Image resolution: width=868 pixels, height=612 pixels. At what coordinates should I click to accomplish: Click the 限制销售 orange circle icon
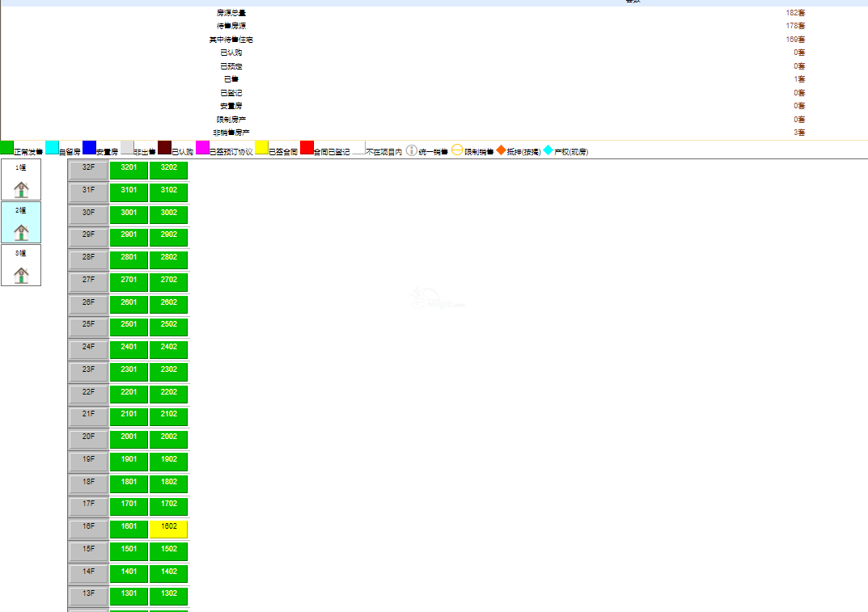457,150
